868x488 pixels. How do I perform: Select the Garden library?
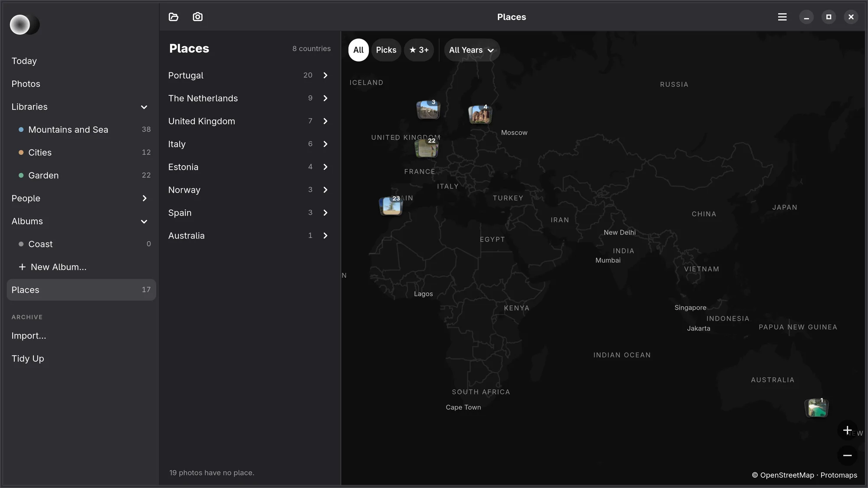pyautogui.click(x=81, y=176)
